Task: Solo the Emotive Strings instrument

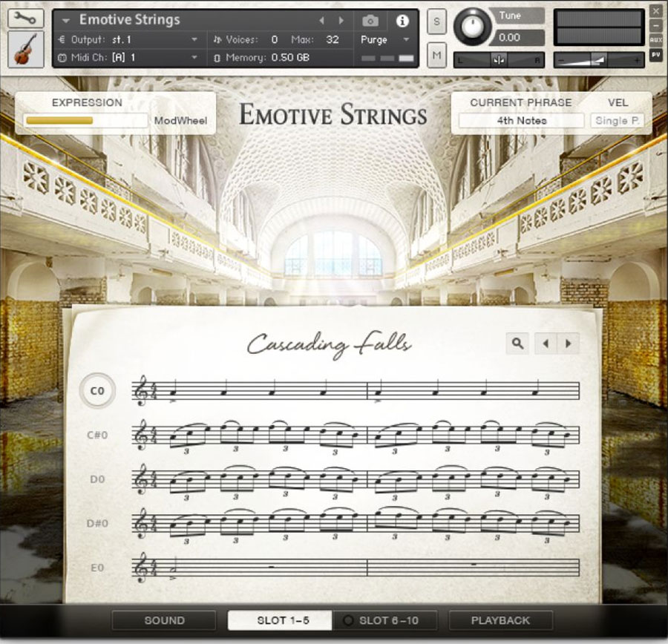Action: (436, 22)
